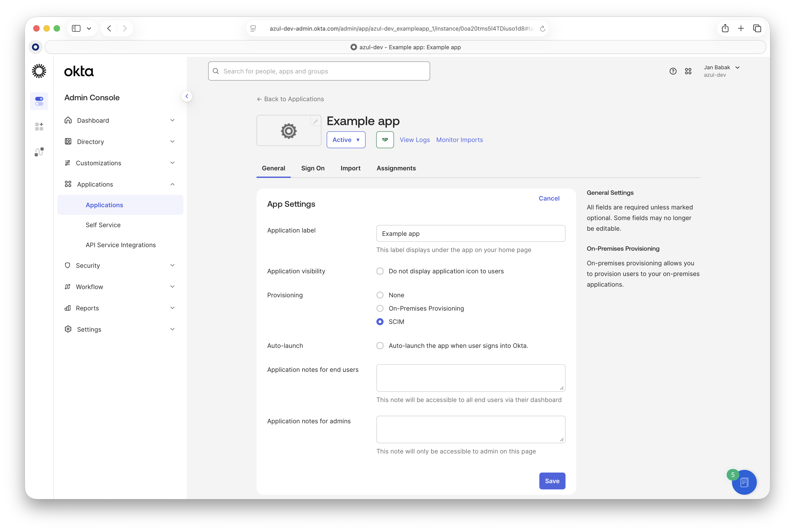The width and height of the screenshot is (795, 532).
Task: Expand the Security sidebar section
Action: 120,265
